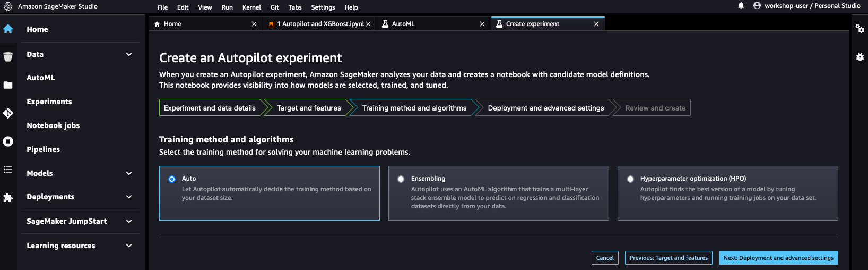Click the workshop-user / Personal Studio label
The width and height of the screenshot is (868, 270).
click(812, 6)
